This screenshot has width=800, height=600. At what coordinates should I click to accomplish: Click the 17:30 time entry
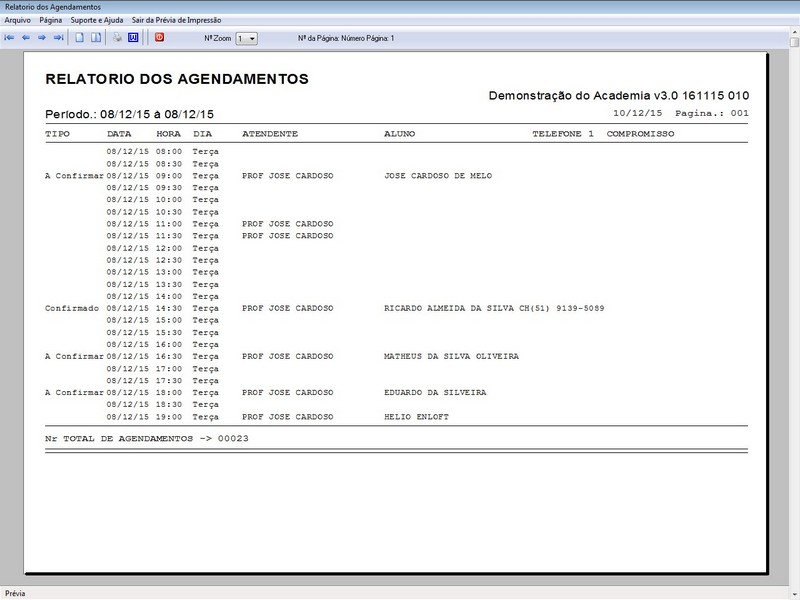click(x=169, y=381)
